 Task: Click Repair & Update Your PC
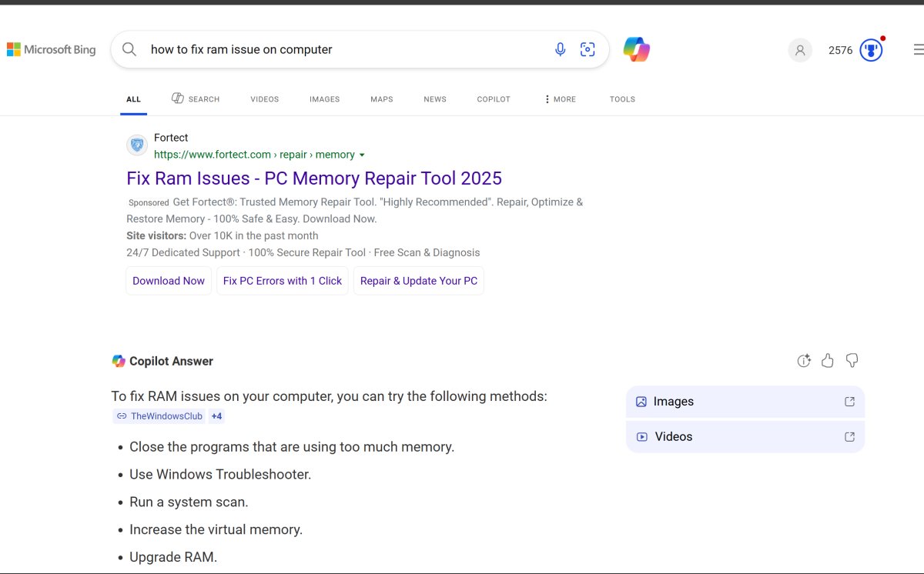coord(419,281)
